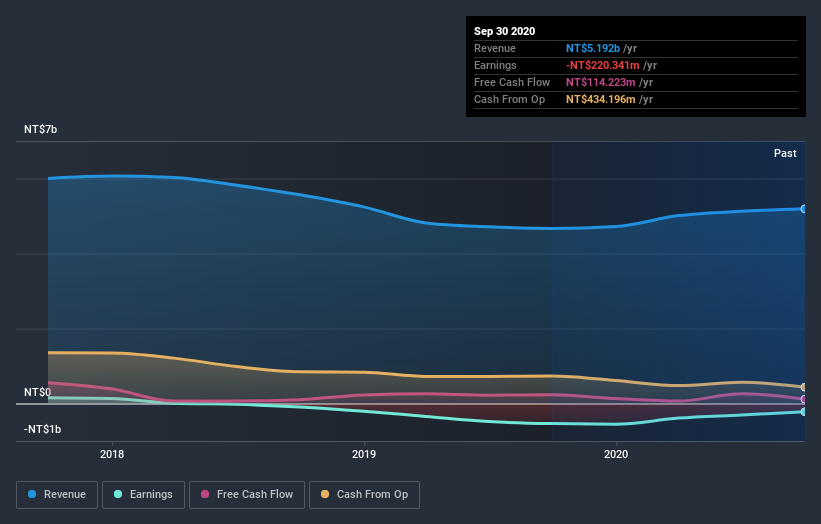The image size is (821, 524).
Task: Click the NT$114.223m free cash flow value
Action: [601, 82]
